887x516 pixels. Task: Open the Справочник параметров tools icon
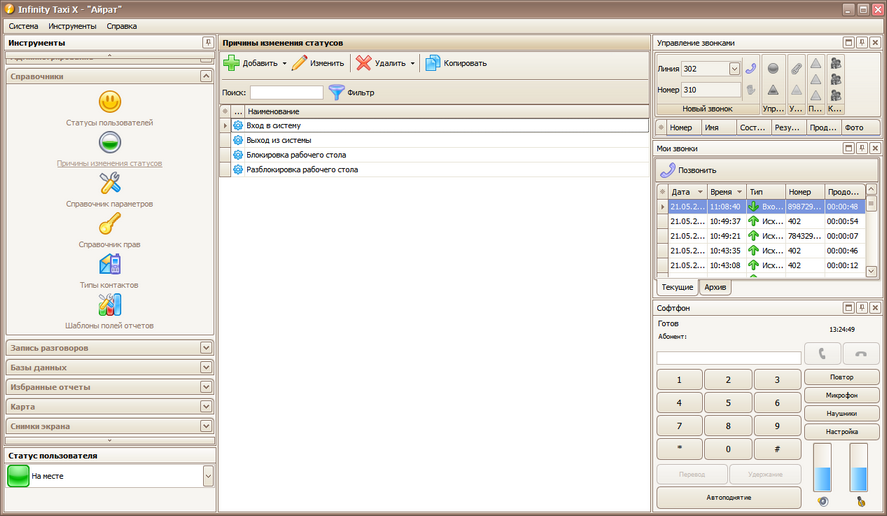click(110, 183)
